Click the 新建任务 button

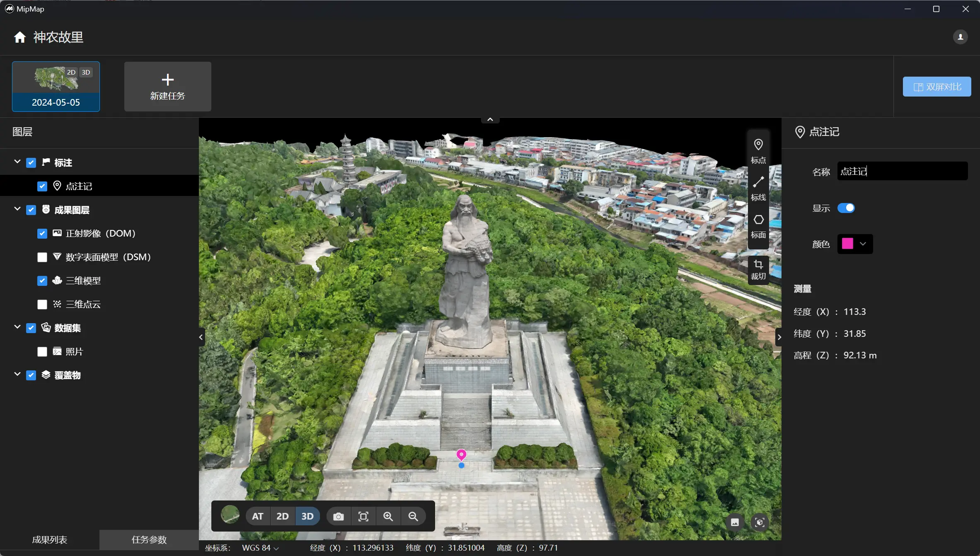(x=167, y=87)
